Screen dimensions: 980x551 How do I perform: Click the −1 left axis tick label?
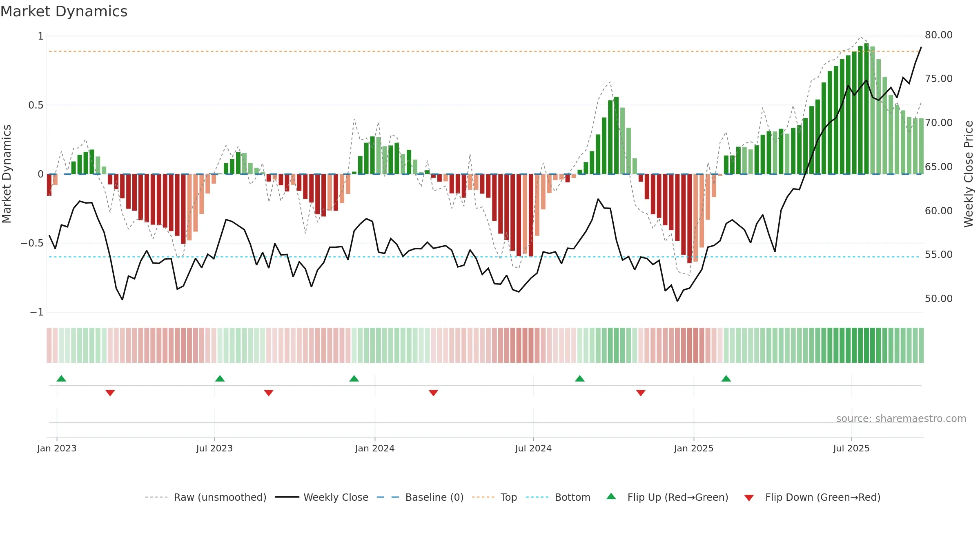point(36,312)
